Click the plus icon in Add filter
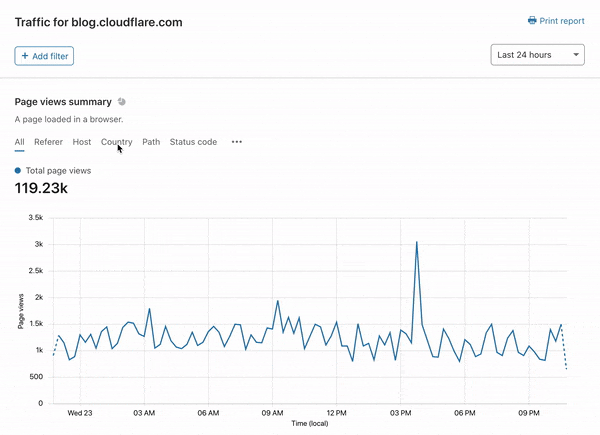600x435 pixels. [x=25, y=56]
